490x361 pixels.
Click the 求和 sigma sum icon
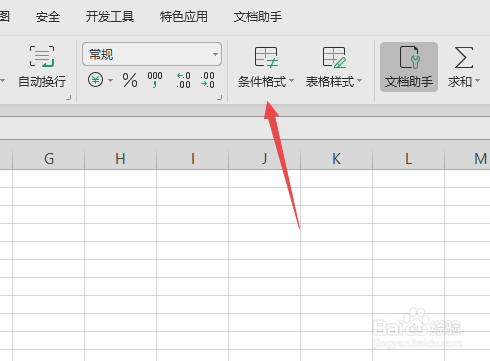(x=464, y=58)
